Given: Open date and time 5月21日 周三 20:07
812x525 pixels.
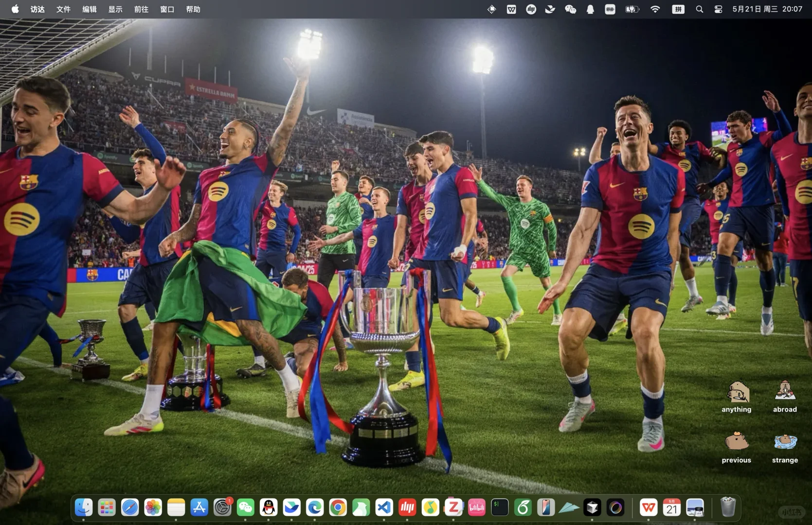Looking at the screenshot, I should [x=767, y=9].
